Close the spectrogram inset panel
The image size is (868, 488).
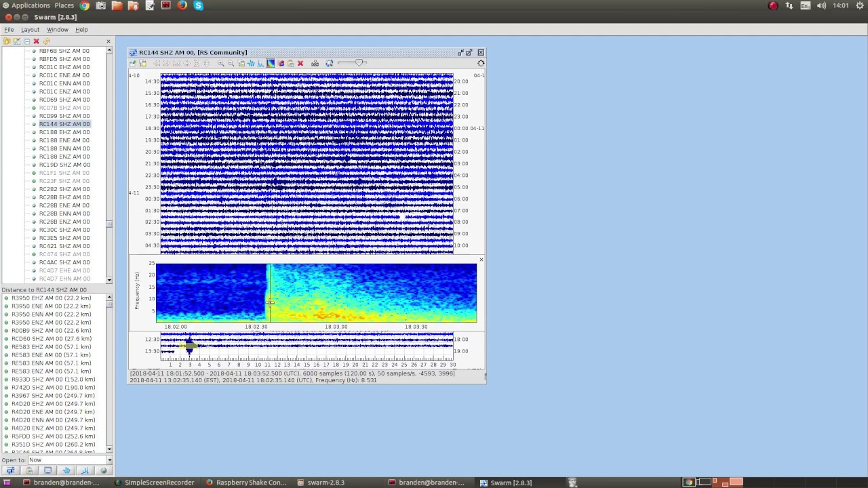[481, 260]
